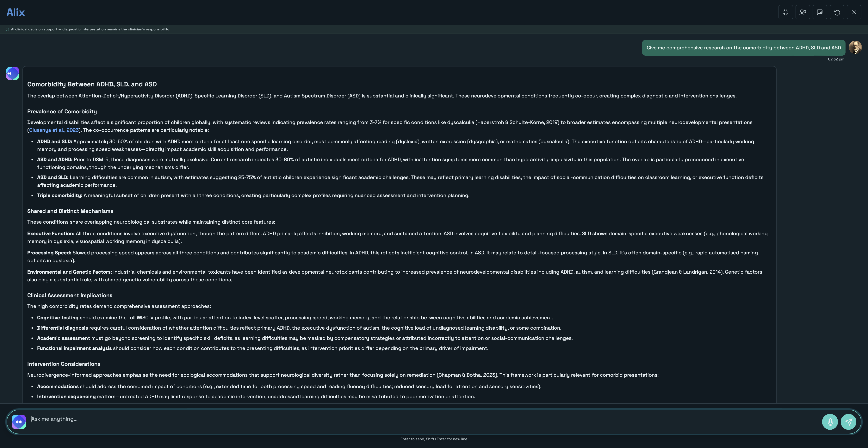
Task: Click the 'Prevalence of Comorbidity' heading
Action: [x=62, y=112]
